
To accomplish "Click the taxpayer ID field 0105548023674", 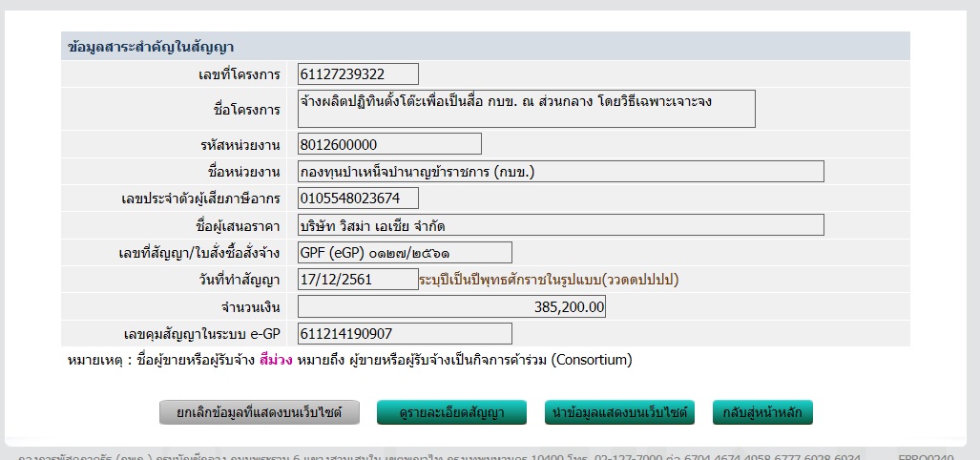I will coord(358,199).
